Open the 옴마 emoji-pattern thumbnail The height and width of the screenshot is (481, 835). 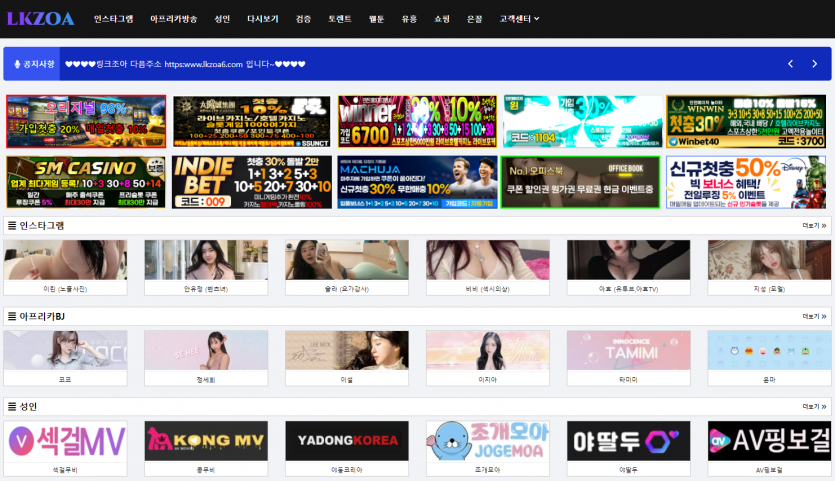coord(769,350)
